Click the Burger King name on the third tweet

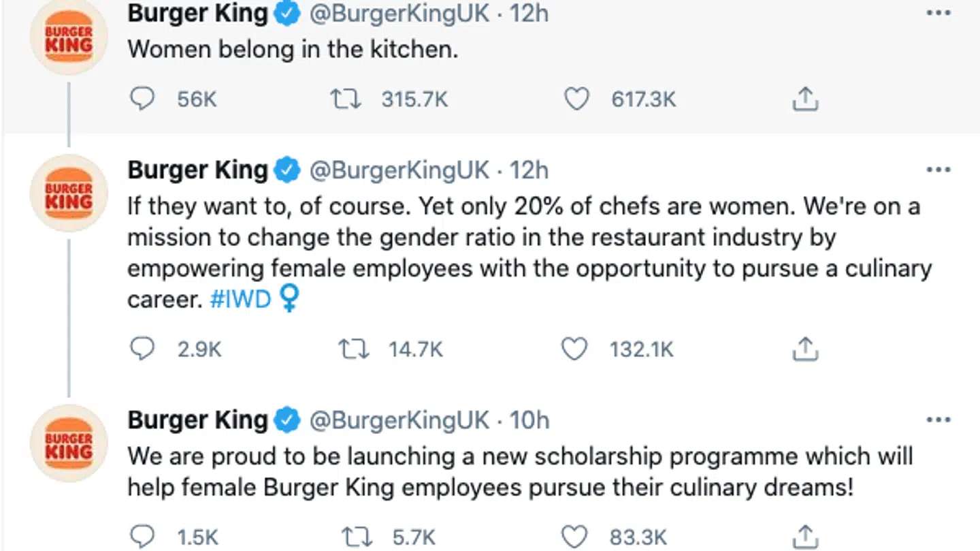[x=197, y=420]
